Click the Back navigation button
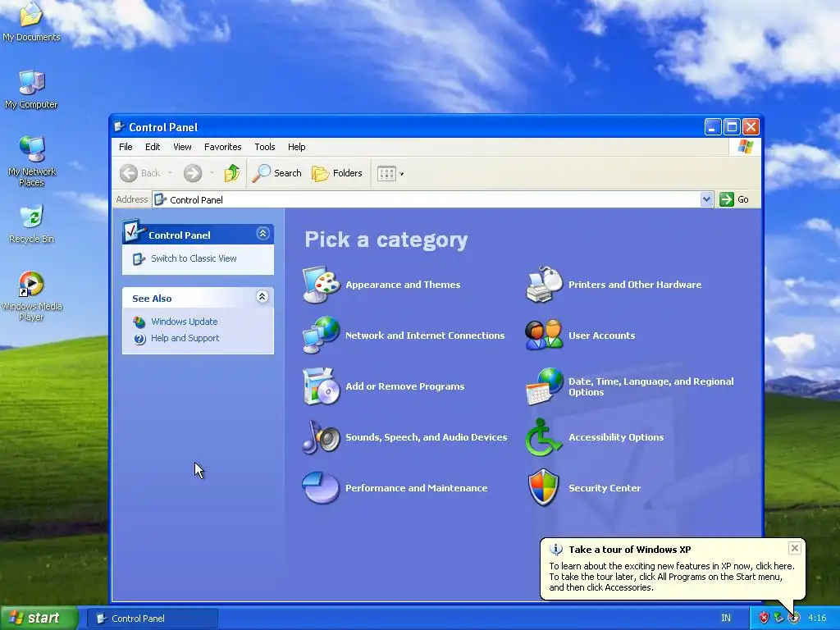Image resolution: width=840 pixels, height=630 pixels. tap(139, 173)
